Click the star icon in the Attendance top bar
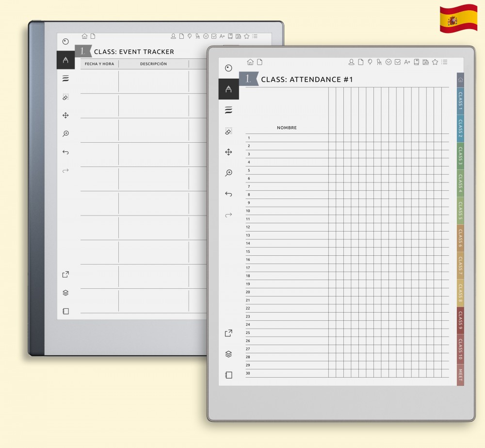Image resolution: width=485 pixels, height=448 pixels. coord(435,62)
